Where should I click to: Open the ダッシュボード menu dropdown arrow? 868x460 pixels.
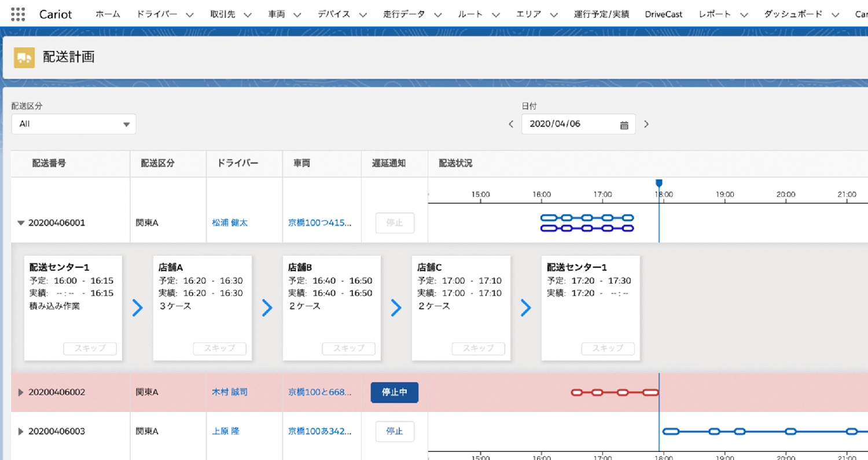click(x=835, y=14)
